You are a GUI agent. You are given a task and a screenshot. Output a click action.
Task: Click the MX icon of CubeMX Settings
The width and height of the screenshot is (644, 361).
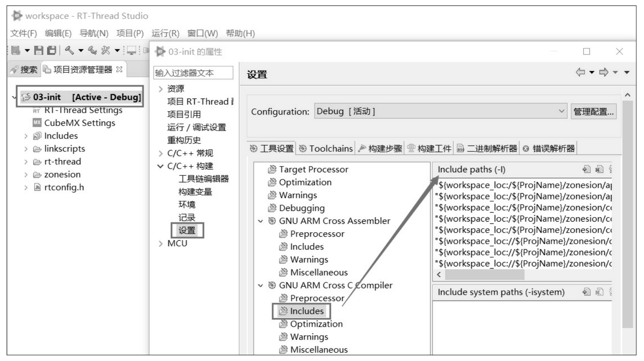click(x=37, y=123)
